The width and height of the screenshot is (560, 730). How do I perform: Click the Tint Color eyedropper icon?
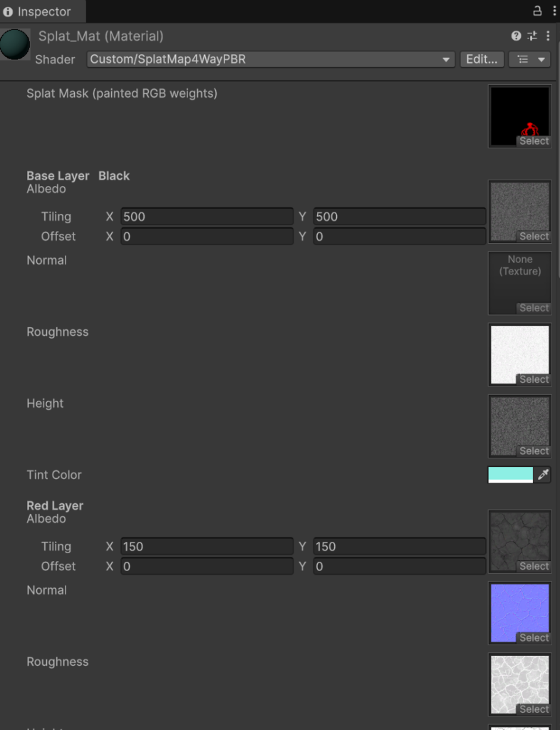click(543, 475)
